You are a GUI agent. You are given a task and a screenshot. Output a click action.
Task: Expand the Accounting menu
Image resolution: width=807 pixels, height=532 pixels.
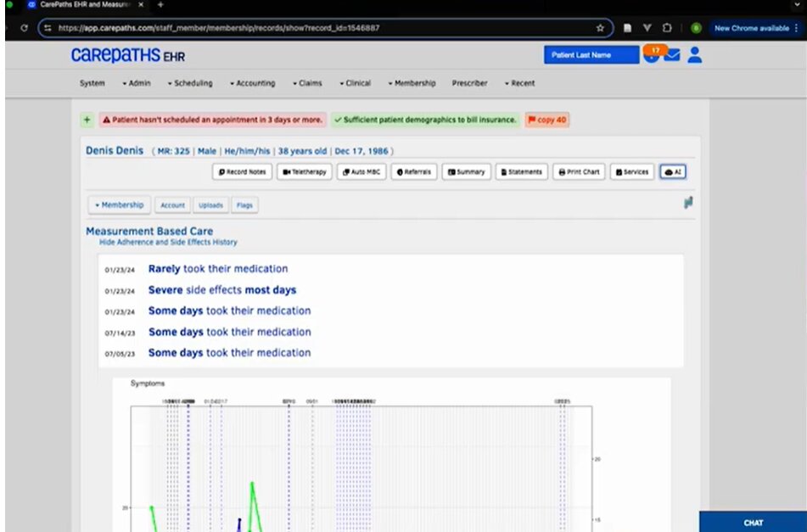click(252, 83)
